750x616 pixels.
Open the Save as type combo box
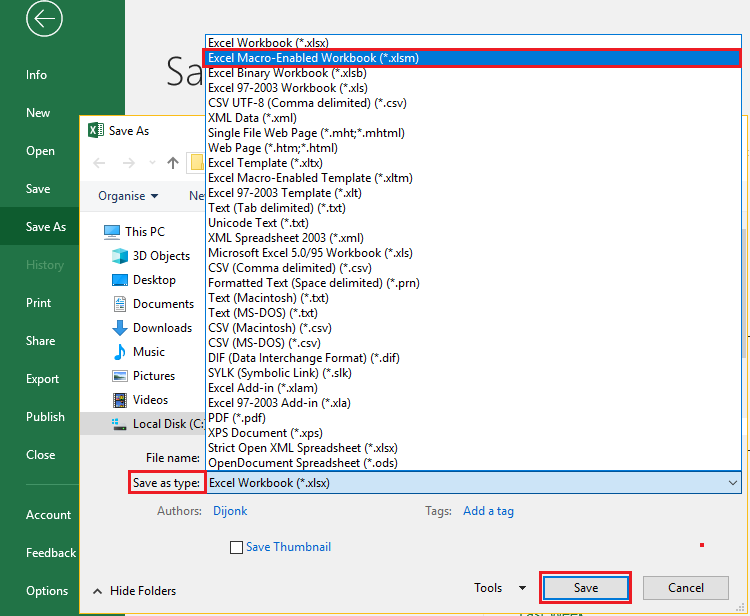point(474,483)
